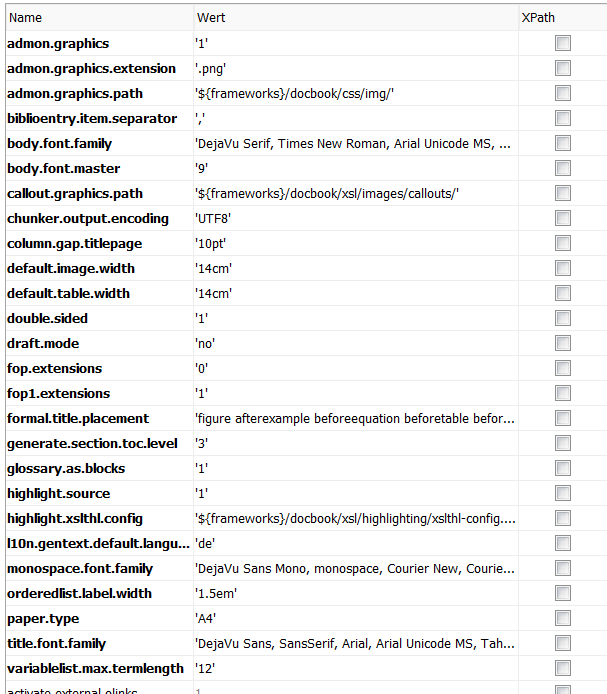
Task: Select the admon.graphics.extension parameter name
Action: (92, 69)
